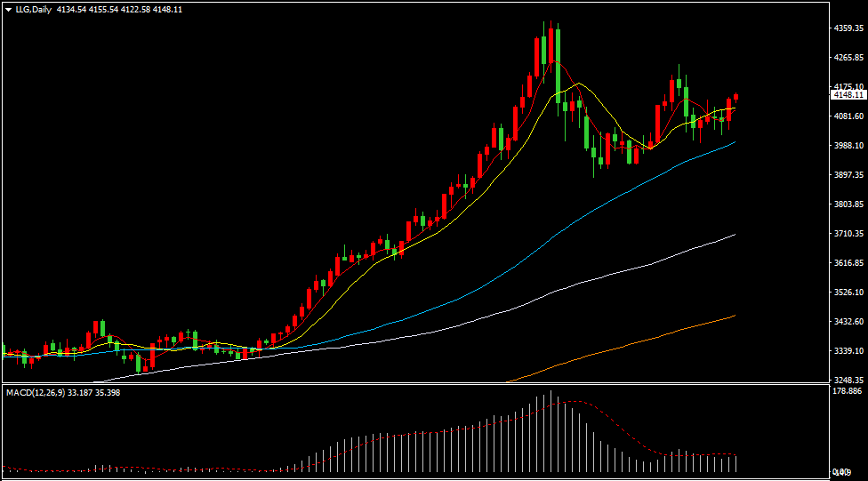Select the 3803.85 price axis label
The image size is (868, 481).
(848, 204)
